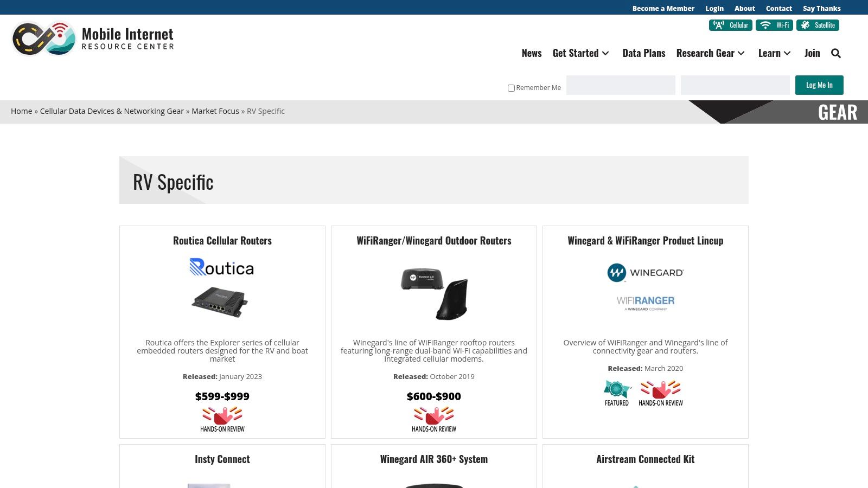Click the Login link in top bar
Screen dimensions: 868x488
714,8
